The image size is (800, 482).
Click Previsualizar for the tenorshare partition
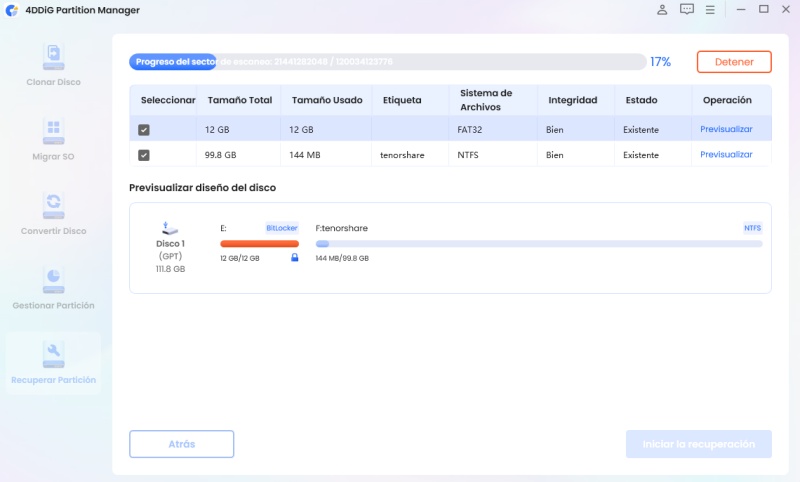[x=726, y=155]
